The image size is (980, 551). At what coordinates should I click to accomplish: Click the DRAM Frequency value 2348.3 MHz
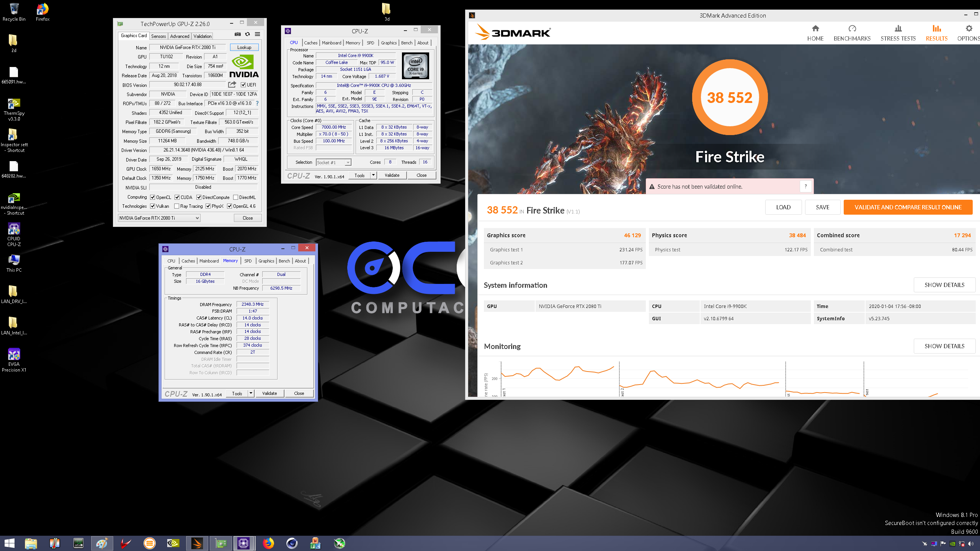(253, 304)
